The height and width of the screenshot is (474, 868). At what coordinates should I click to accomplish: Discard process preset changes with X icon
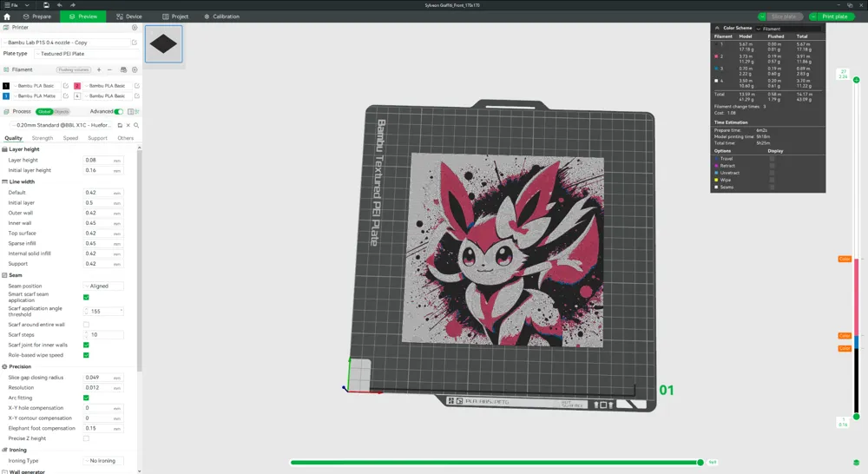(128, 125)
